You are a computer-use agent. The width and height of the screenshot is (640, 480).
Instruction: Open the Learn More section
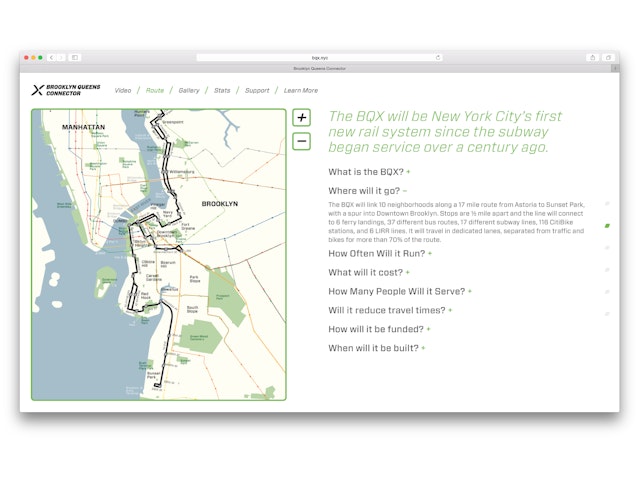301,91
